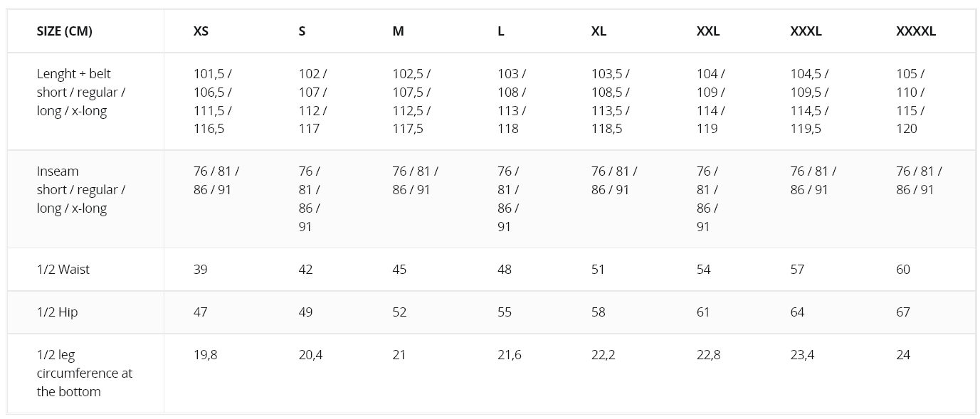Click the M size header
This screenshot has height=419, width=980.
398,31
